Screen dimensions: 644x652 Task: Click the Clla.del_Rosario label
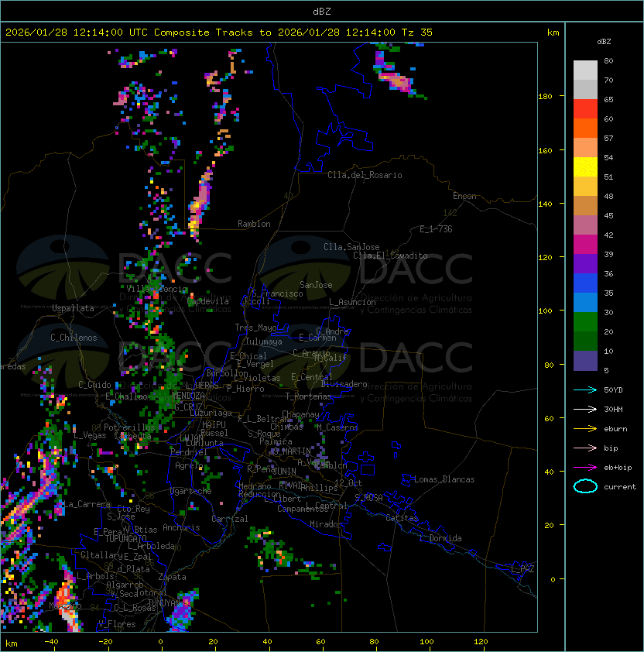pos(365,175)
